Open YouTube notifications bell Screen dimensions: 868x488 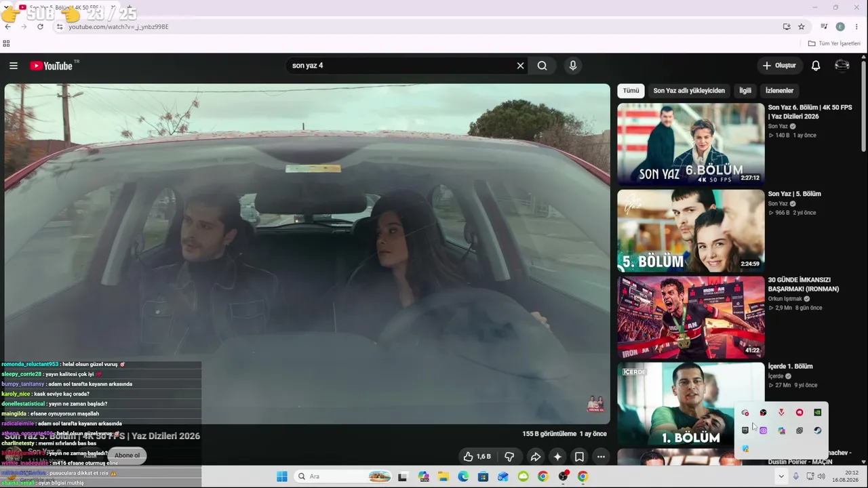tap(816, 66)
